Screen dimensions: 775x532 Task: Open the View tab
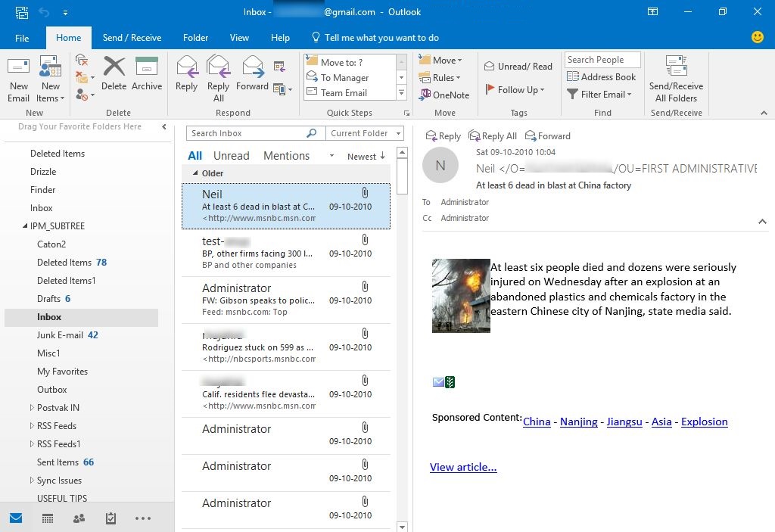coord(239,38)
